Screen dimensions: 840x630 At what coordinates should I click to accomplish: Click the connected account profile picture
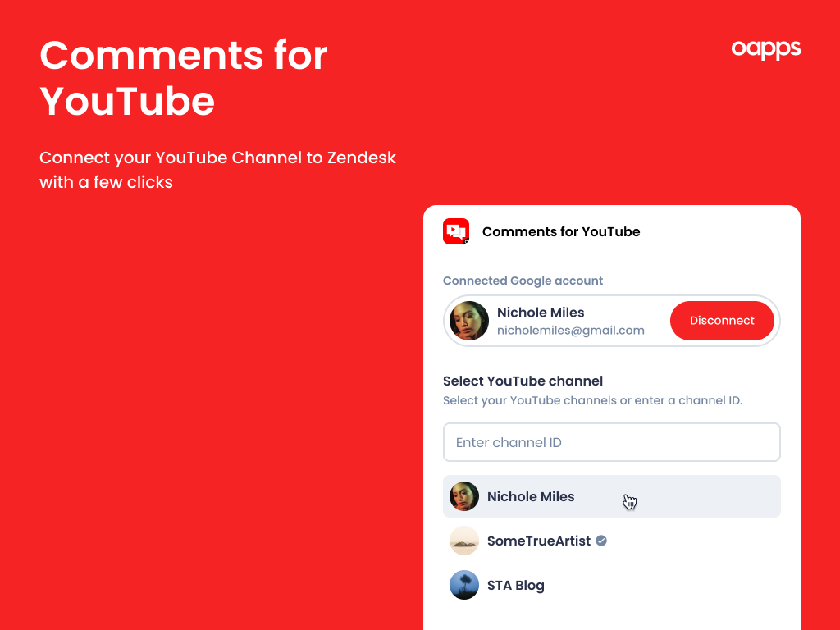469,321
